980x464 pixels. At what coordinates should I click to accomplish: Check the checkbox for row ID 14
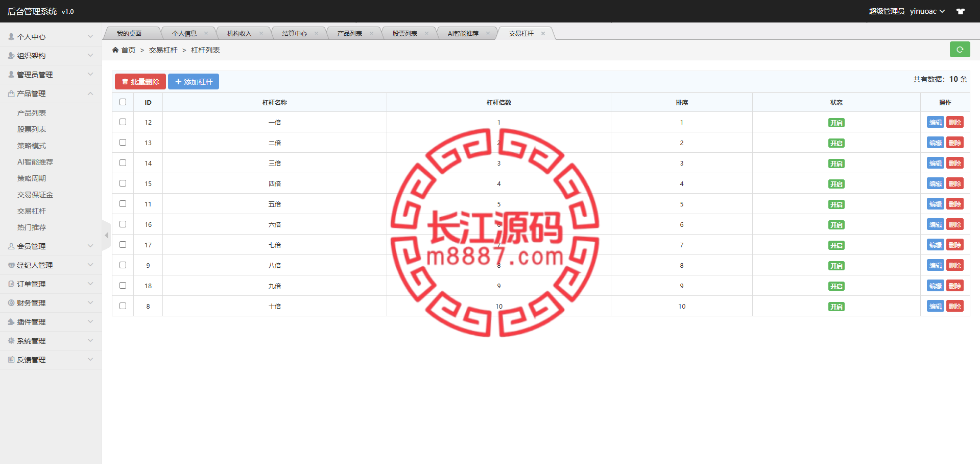(123, 163)
